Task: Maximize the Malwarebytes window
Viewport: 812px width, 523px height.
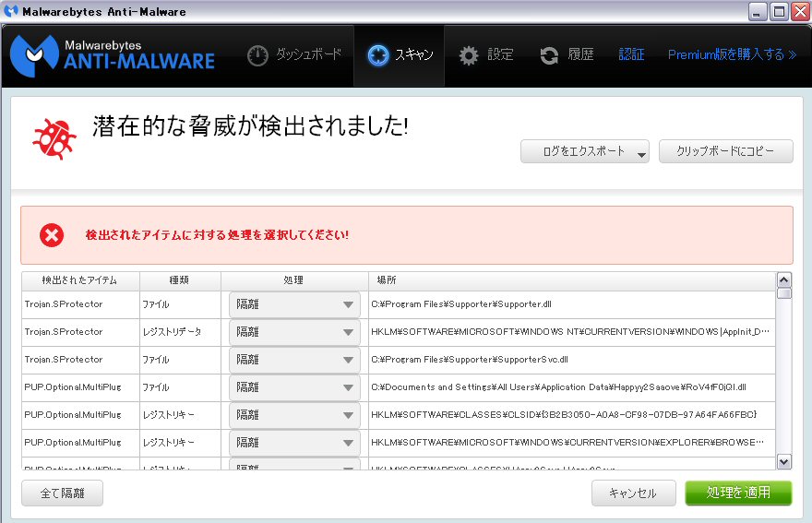Action: click(x=779, y=11)
